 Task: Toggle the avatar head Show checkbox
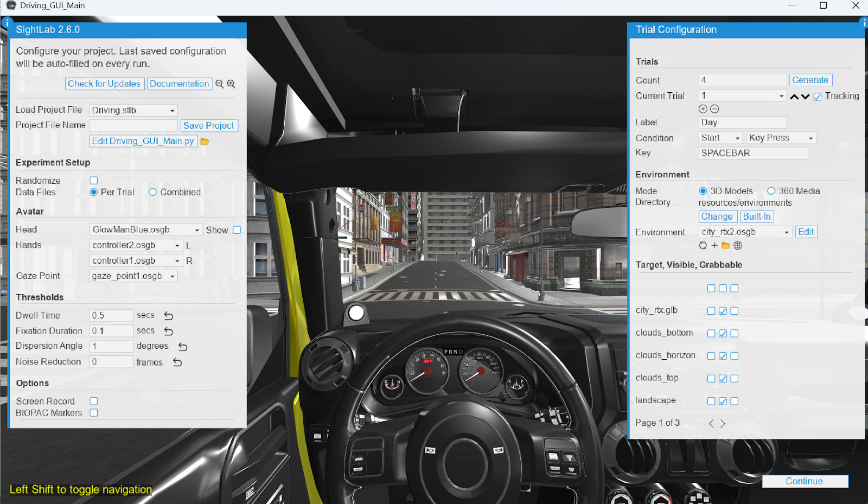point(237,230)
